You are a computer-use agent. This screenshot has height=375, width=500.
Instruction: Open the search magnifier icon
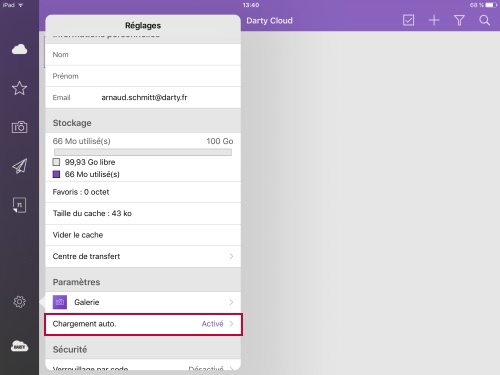pos(485,20)
